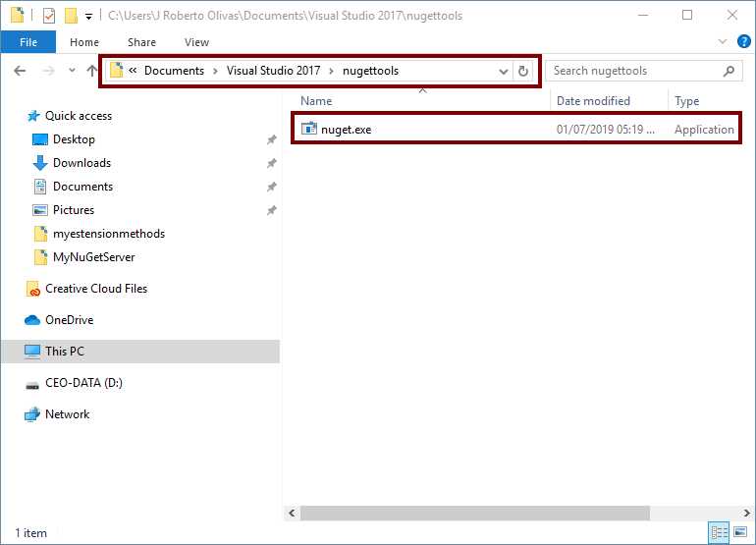Click the window folder icon in title bar
The height and width of the screenshot is (545, 756).
click(x=17, y=16)
